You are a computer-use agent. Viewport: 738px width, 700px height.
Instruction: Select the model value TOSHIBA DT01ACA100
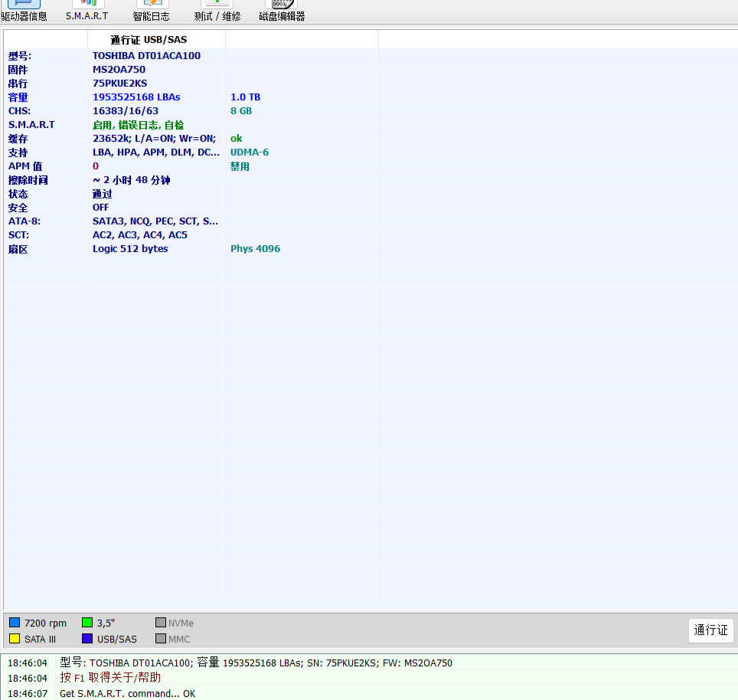coord(146,56)
